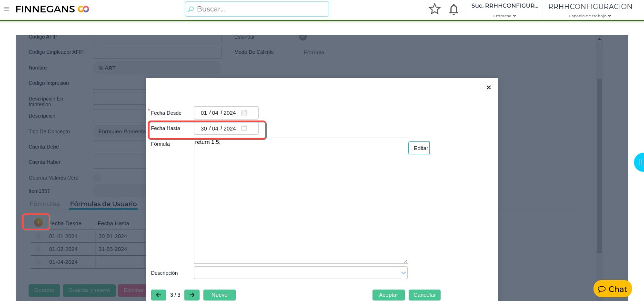Go to next formula record arrow
This screenshot has height=301, width=644.
tap(192, 295)
